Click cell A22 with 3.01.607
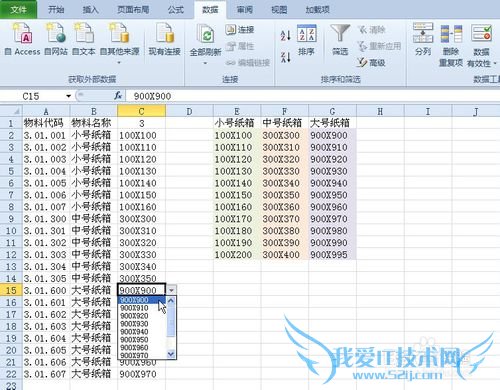500x390 pixels. pos(46,374)
